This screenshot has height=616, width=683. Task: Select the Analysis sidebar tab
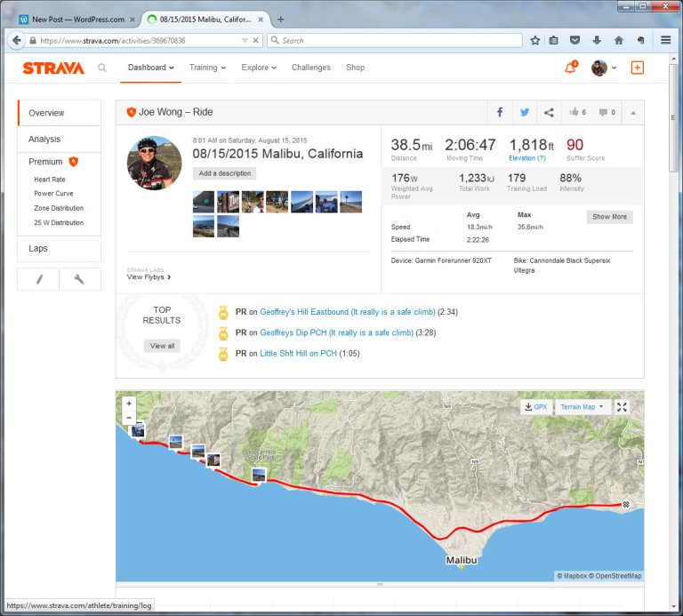pos(60,139)
